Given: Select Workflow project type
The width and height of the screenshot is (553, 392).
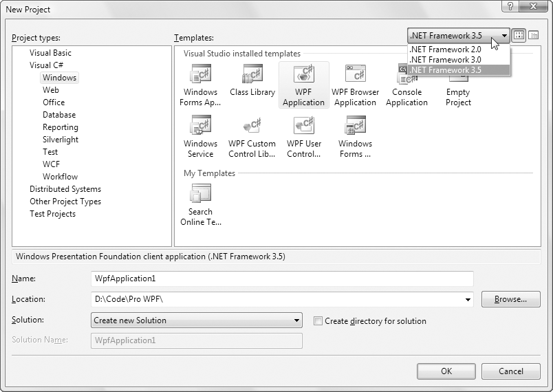Looking at the screenshot, I should (60, 177).
